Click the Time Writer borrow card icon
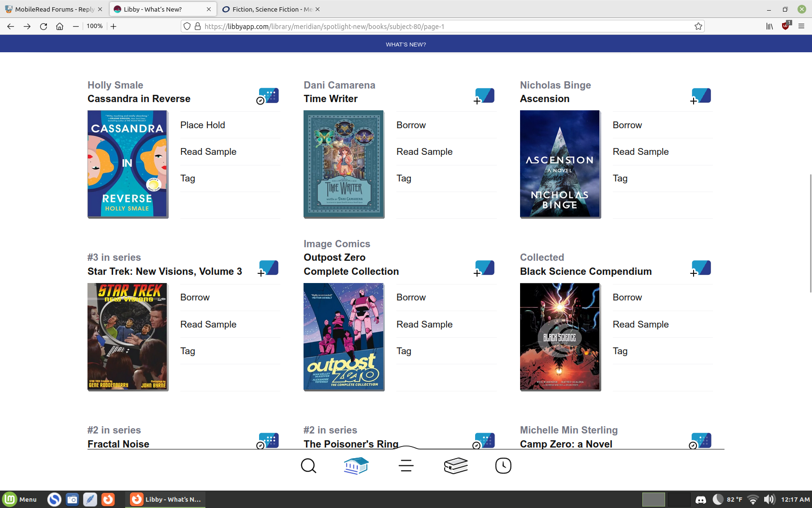This screenshot has width=812, height=508. point(484,96)
